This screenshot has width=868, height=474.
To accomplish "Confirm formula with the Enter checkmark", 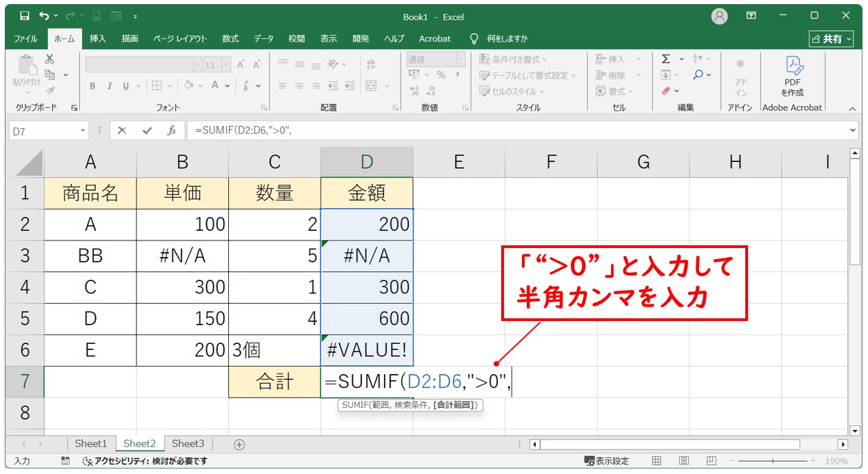I will pyautogui.click(x=147, y=130).
